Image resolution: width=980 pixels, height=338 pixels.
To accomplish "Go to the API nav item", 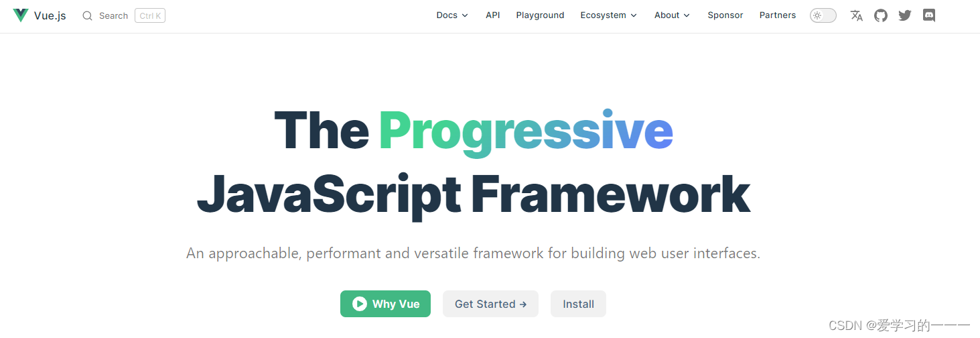I will pyautogui.click(x=493, y=15).
